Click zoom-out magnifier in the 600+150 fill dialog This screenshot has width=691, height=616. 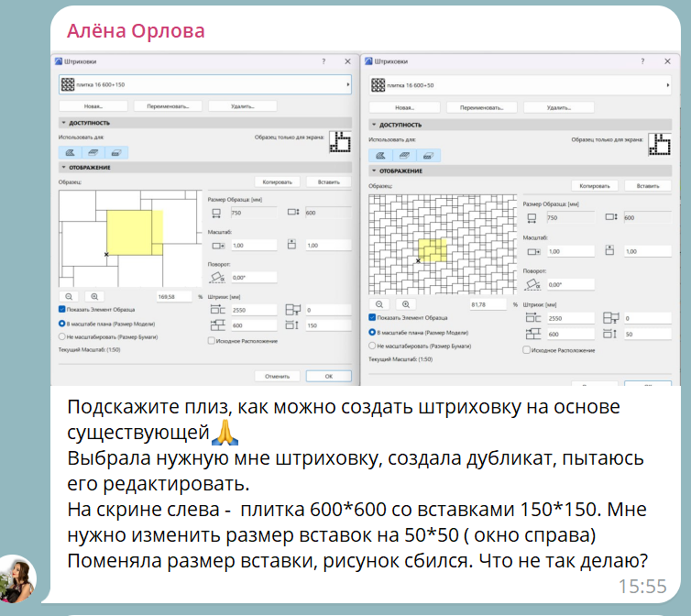[x=69, y=296]
